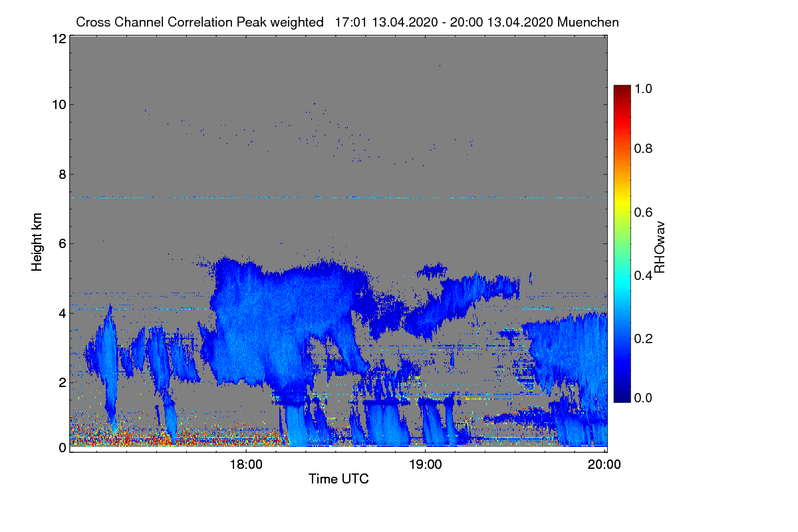Viewport: 798px width, 532px height.
Task: Click the RHOwav colorbar gradient
Action: (621, 243)
